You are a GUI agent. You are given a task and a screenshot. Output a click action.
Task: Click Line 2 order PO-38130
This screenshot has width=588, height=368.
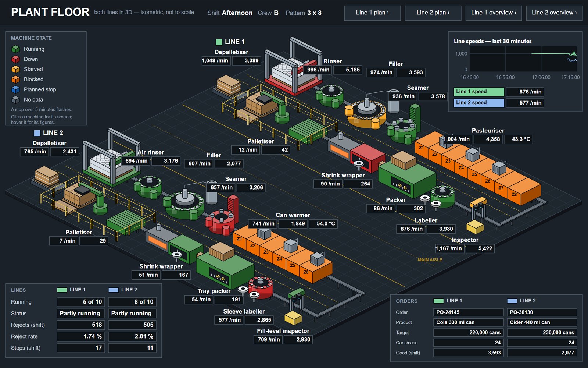[542, 312]
